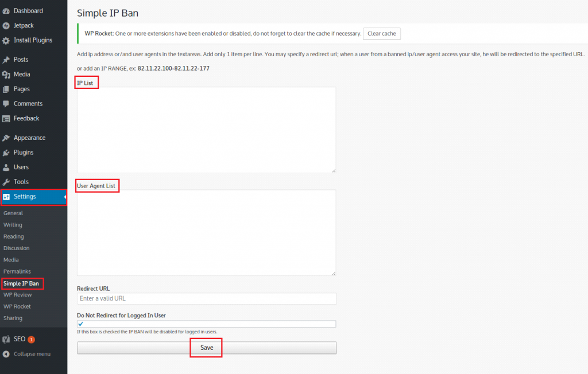588x374 pixels.
Task: Click inside the Redirect URL field
Action: pyautogui.click(x=207, y=298)
